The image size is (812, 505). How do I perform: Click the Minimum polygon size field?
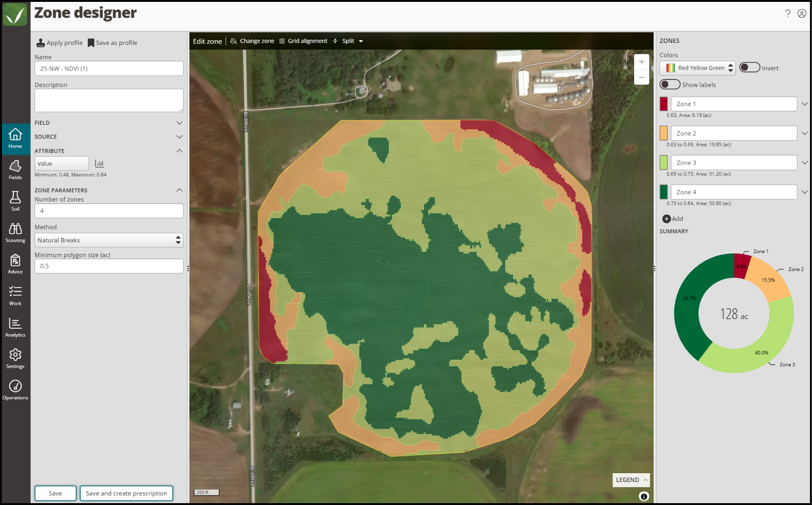point(109,266)
